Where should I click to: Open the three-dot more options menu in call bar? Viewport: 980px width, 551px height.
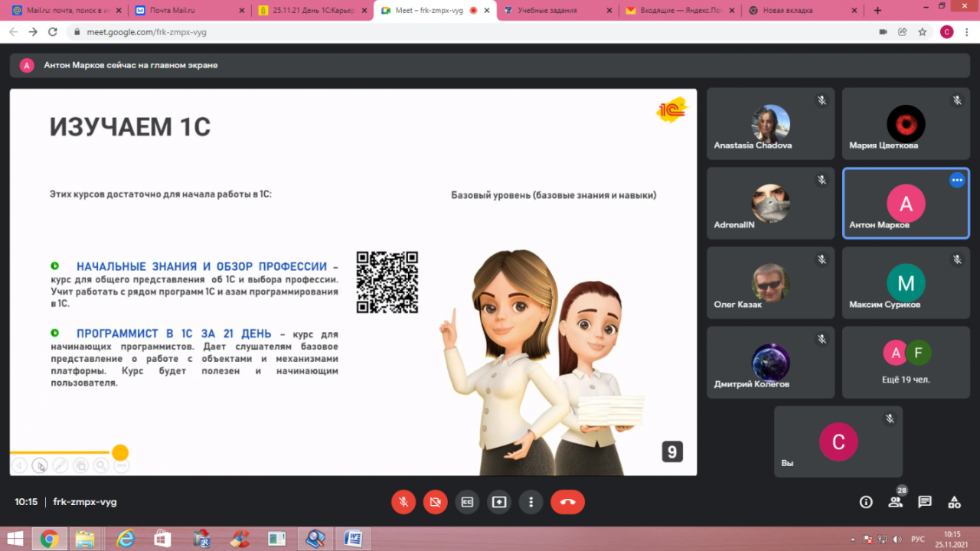tap(531, 502)
